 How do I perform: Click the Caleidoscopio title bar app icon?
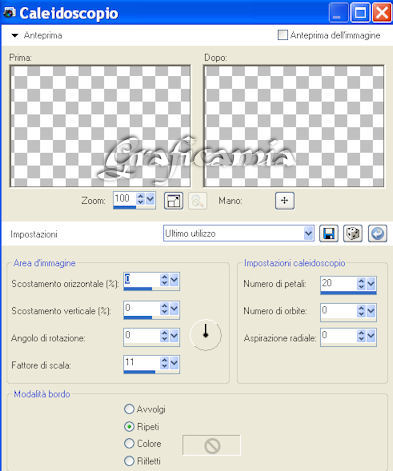(9, 13)
